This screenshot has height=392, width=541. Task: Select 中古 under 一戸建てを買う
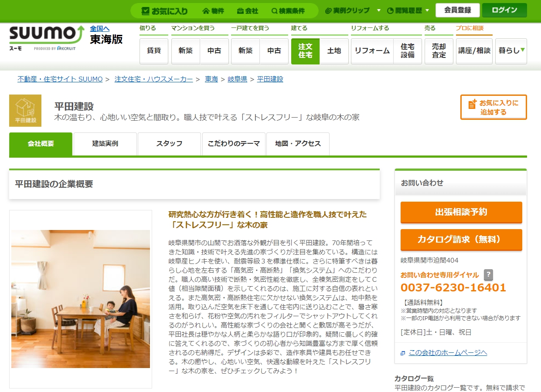(274, 51)
